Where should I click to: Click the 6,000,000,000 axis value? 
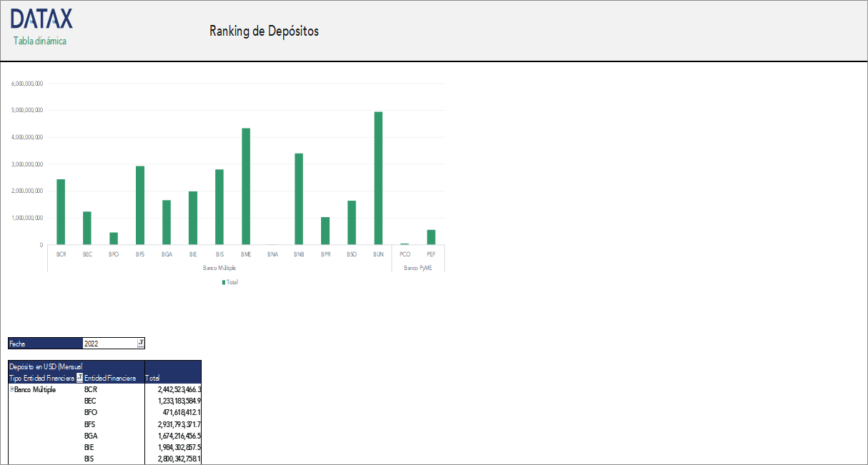[x=26, y=83]
